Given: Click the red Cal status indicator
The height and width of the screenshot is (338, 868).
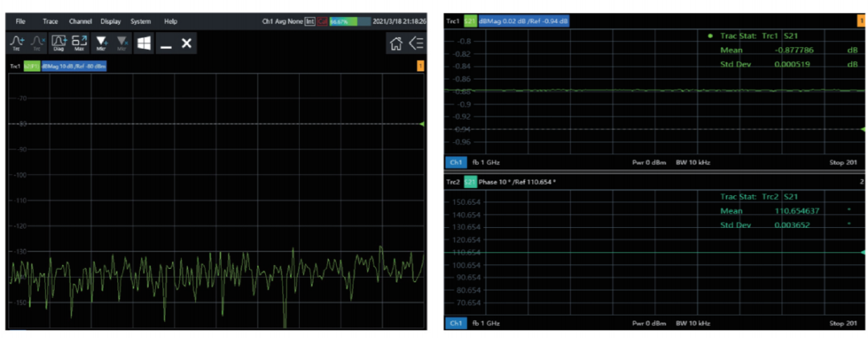Looking at the screenshot, I should 322,22.
